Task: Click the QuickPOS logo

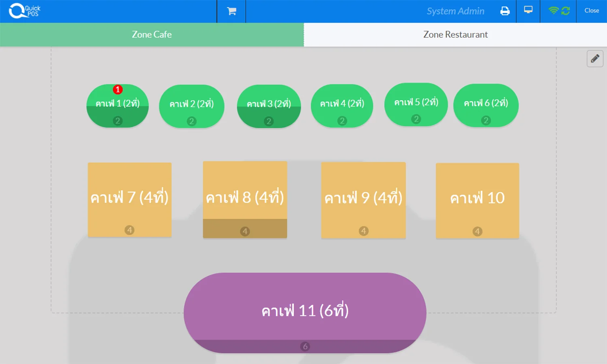Action: 23,11
